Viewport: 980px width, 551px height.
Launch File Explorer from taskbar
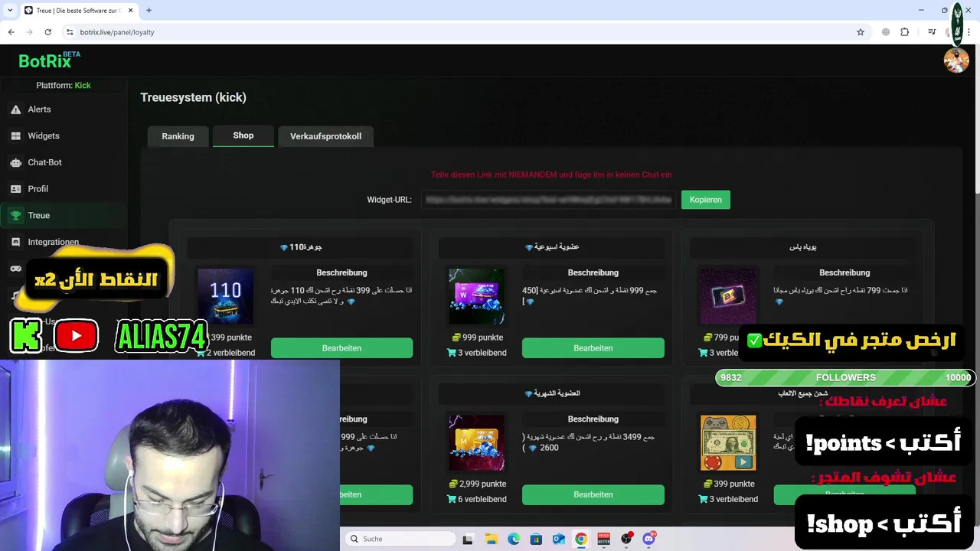(491, 539)
